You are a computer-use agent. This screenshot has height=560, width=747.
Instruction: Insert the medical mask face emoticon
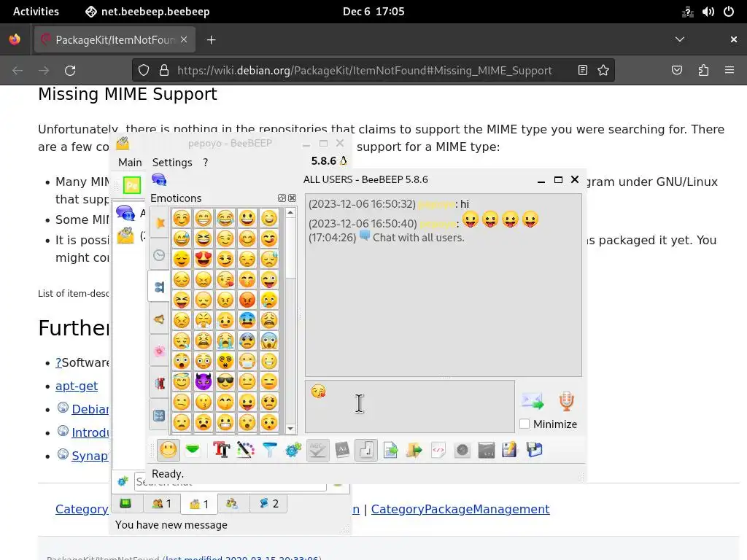click(x=247, y=361)
